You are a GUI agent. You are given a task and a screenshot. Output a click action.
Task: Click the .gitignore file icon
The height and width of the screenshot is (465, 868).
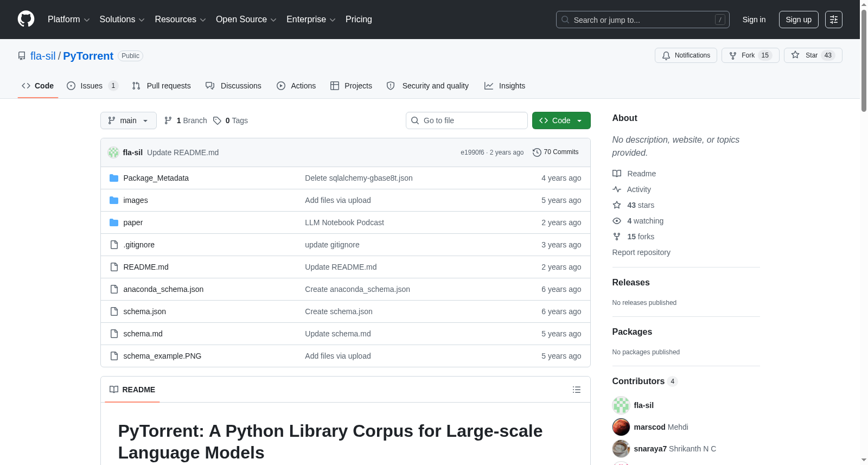pos(114,245)
